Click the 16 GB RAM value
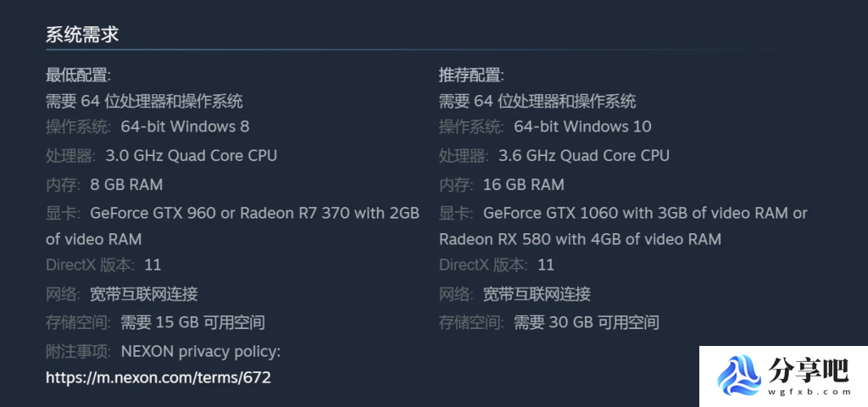 click(x=524, y=184)
